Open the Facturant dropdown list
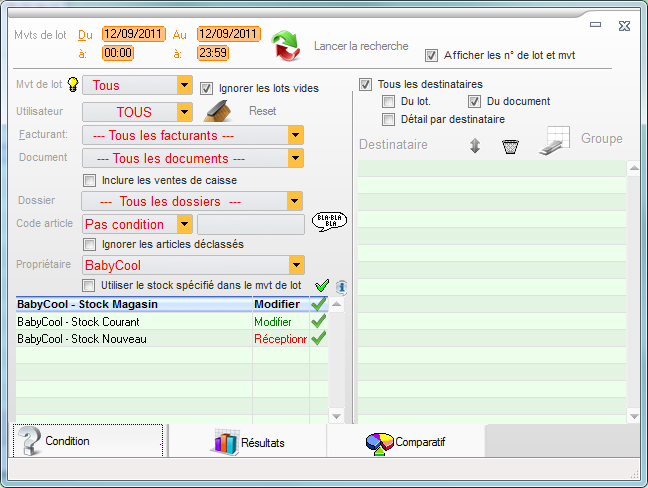This screenshot has width=648, height=488. click(x=295, y=135)
